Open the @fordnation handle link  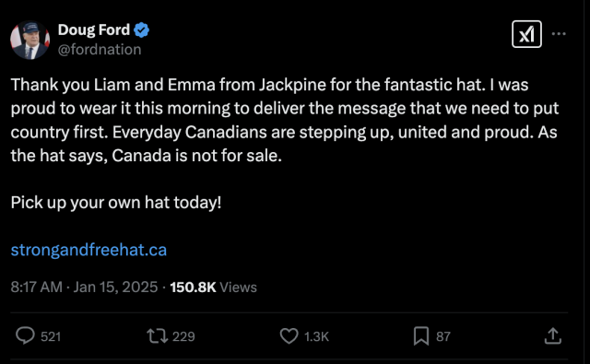click(x=100, y=49)
